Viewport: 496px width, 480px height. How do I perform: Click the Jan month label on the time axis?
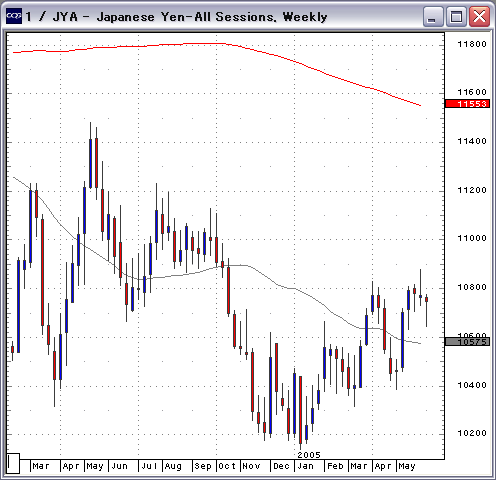click(305, 466)
